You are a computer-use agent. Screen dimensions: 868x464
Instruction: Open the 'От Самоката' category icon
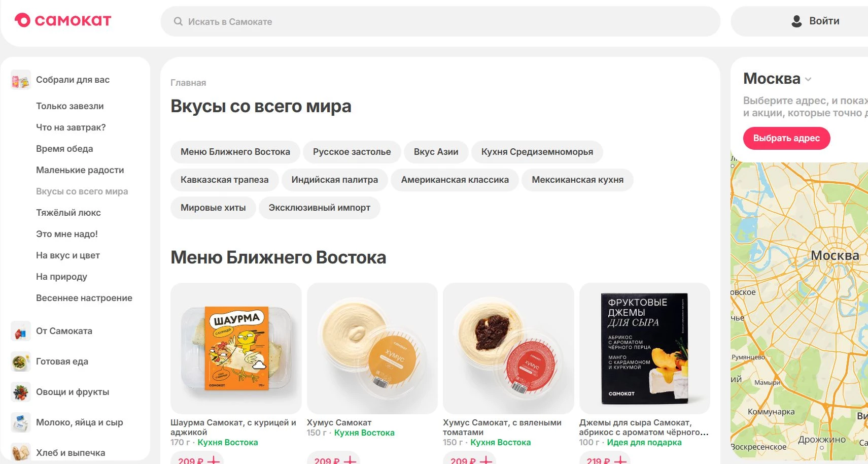point(21,331)
